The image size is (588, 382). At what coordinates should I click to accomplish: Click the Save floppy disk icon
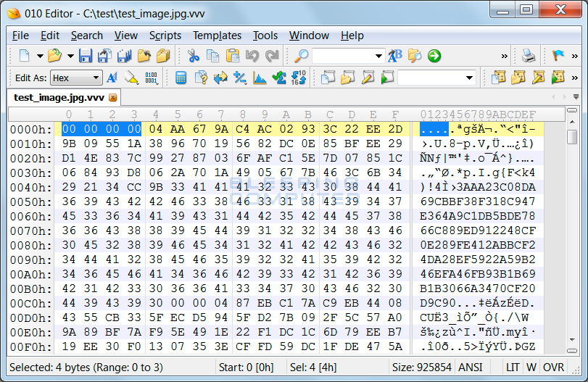pos(86,56)
